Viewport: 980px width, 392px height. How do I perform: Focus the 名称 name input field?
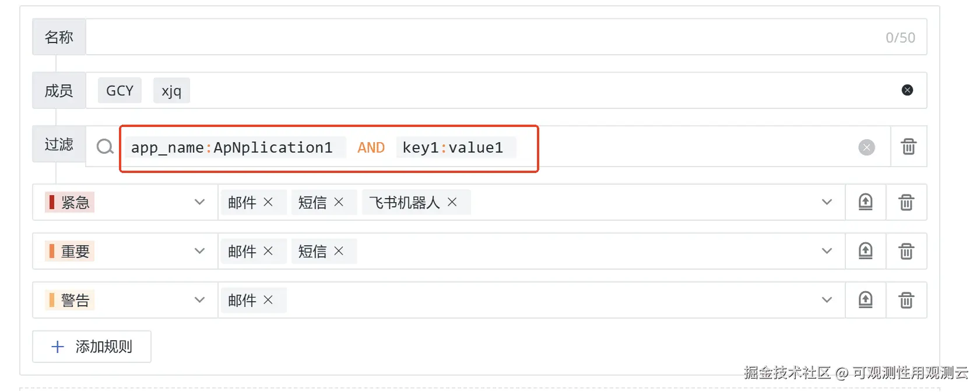[x=506, y=37]
